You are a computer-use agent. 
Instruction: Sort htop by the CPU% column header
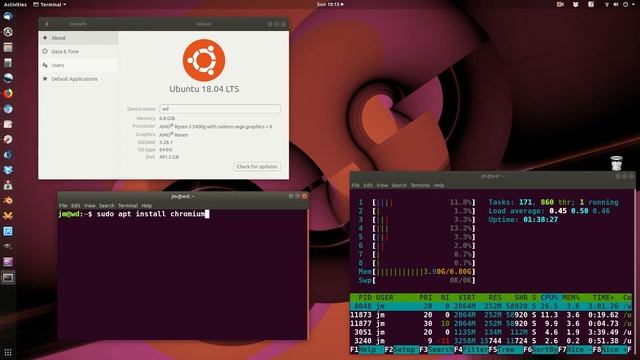(549, 298)
